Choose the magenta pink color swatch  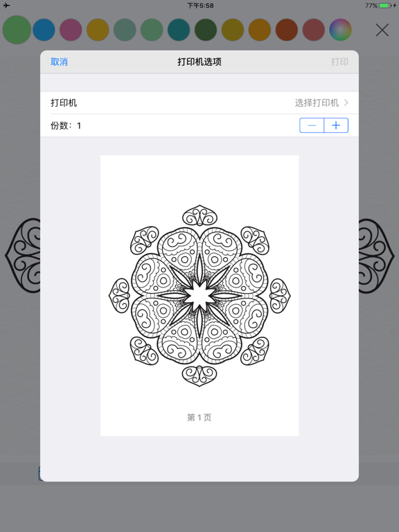71,30
